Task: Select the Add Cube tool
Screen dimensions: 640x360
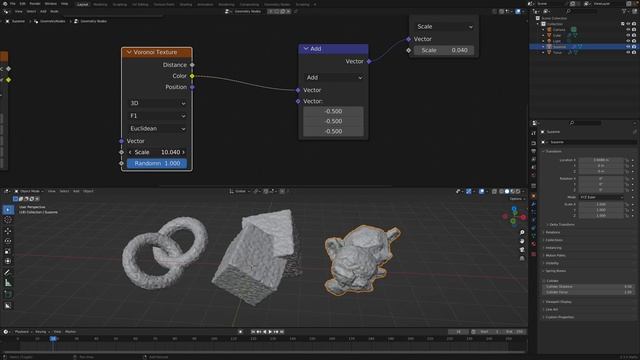Action: [x=8, y=294]
